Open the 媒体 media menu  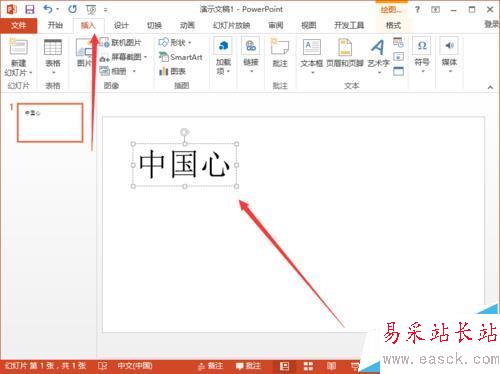tap(449, 55)
